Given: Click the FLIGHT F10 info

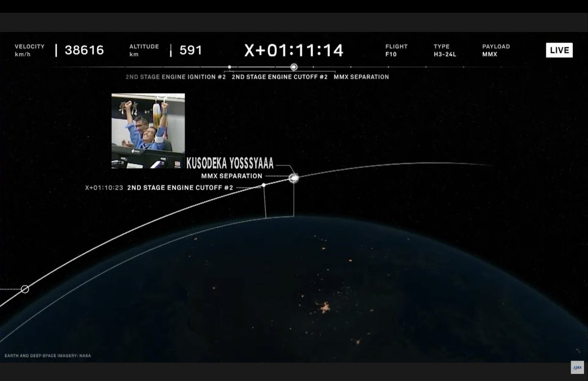Looking at the screenshot, I should [x=396, y=50].
